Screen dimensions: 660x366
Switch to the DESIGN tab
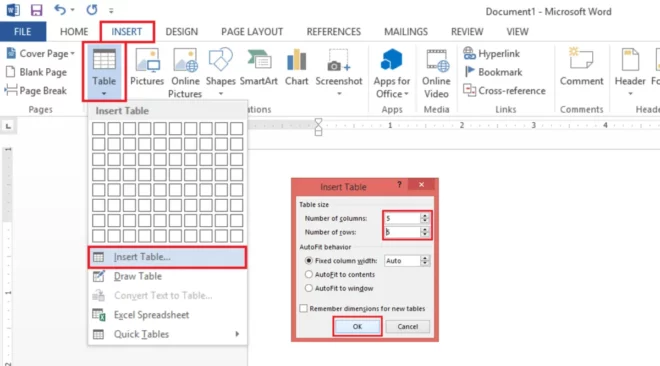pos(181,32)
